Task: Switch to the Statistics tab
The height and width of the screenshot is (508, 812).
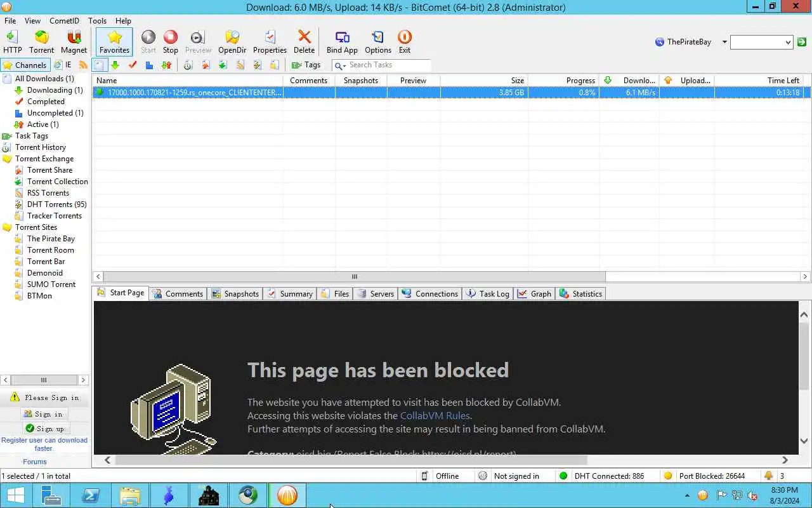Action: click(x=580, y=293)
